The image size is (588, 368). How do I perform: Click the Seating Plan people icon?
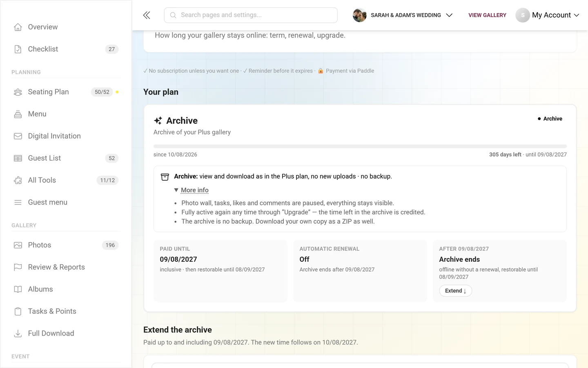pos(18,92)
